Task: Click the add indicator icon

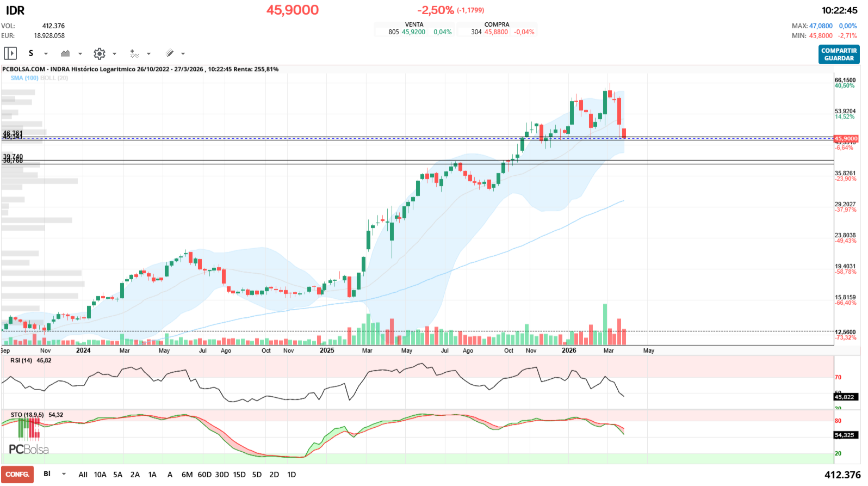Action: tap(134, 53)
